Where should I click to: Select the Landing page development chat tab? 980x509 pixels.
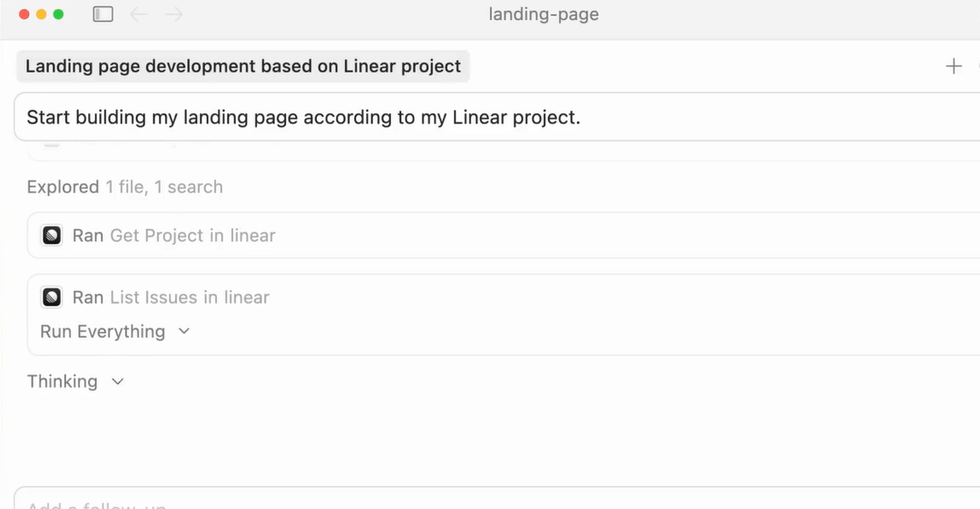[243, 66]
